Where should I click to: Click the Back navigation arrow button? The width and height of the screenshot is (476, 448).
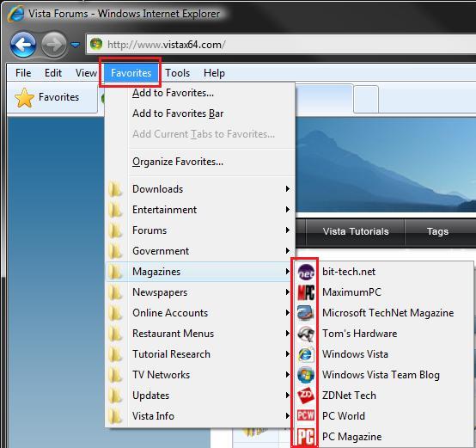(x=23, y=45)
